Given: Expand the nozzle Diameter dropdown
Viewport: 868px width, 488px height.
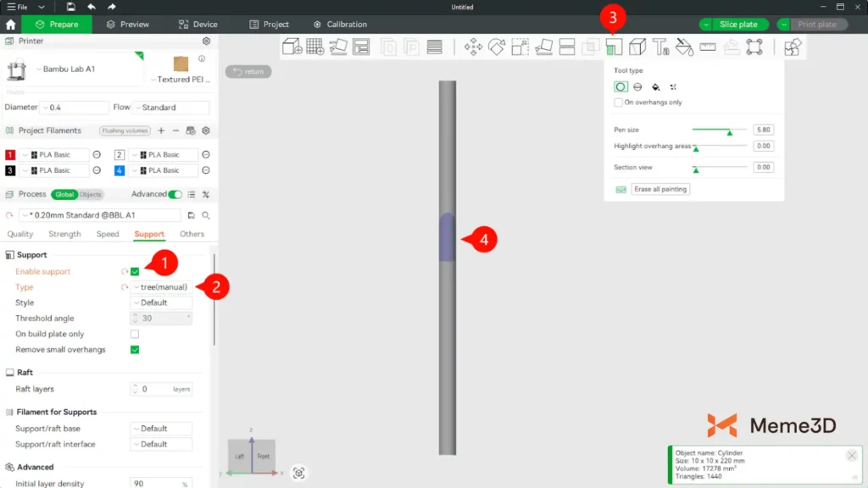Looking at the screenshot, I should (x=78, y=108).
